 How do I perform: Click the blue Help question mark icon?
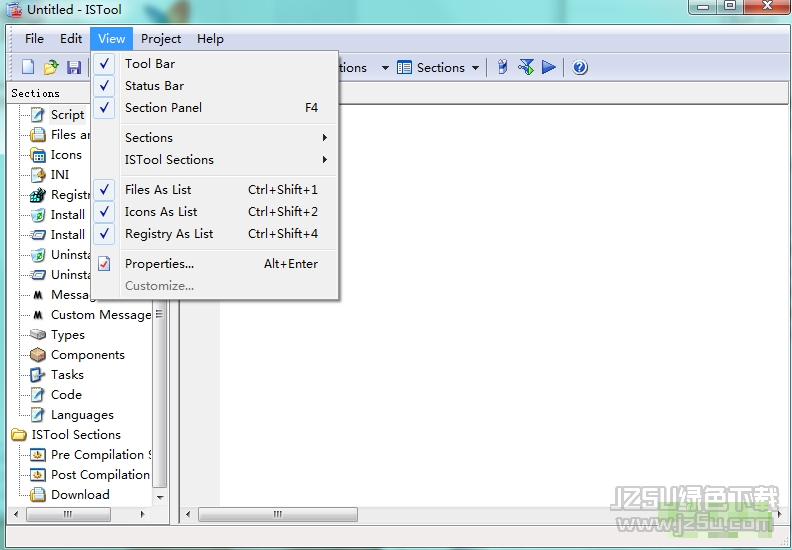tap(580, 67)
